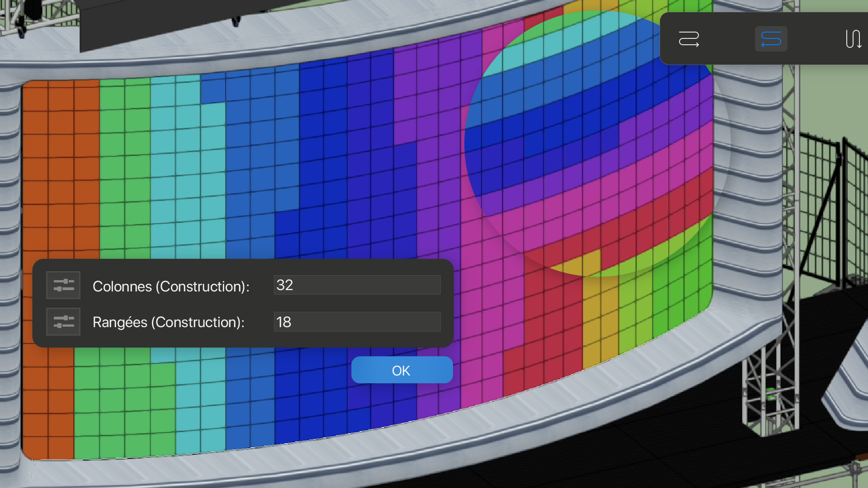Click the Colonnes (Construction) label text
This screenshot has height=488, width=868.
point(171,286)
